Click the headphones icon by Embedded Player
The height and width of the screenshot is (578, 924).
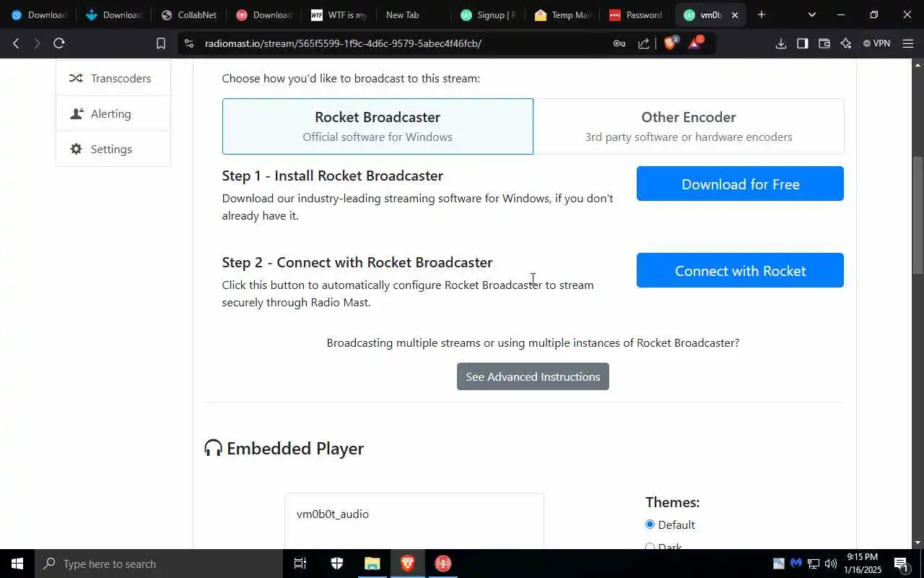pos(213,449)
